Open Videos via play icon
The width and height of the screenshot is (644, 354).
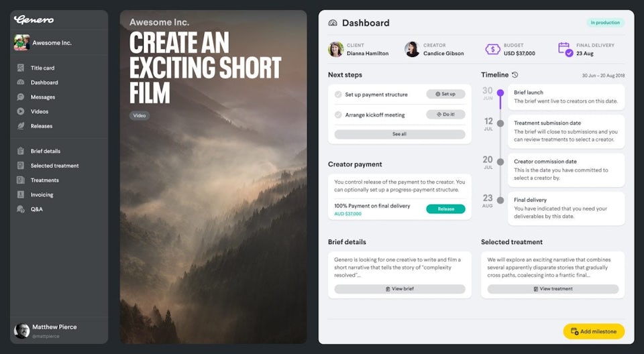pos(21,111)
